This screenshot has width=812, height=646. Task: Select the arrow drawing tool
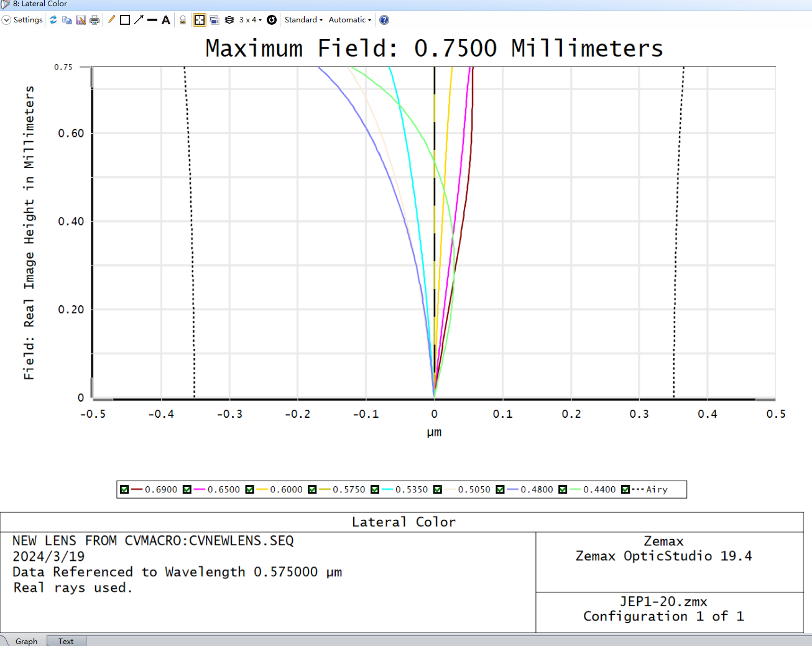click(x=139, y=20)
